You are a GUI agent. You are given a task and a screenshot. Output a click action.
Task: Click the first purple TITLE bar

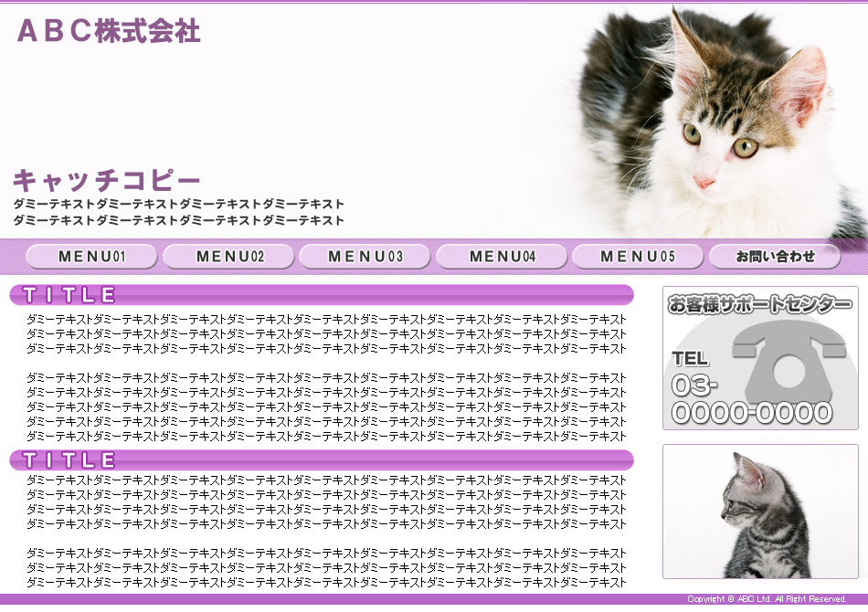(321, 295)
